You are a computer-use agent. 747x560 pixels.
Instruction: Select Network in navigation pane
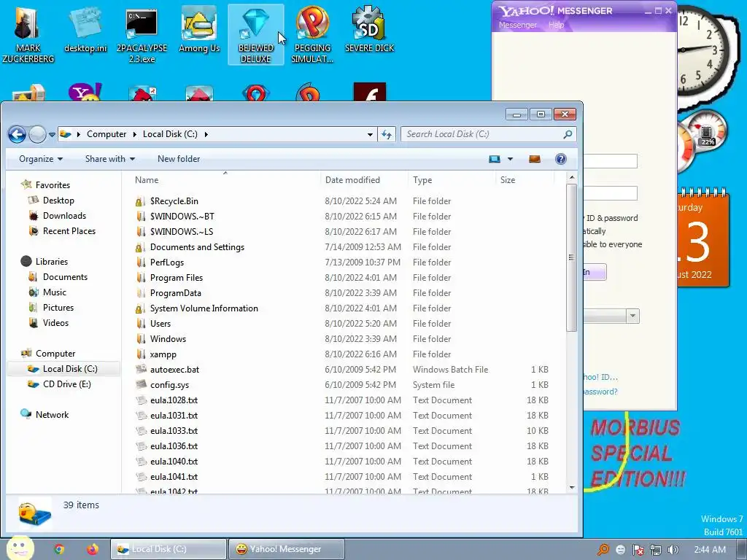[52, 415]
